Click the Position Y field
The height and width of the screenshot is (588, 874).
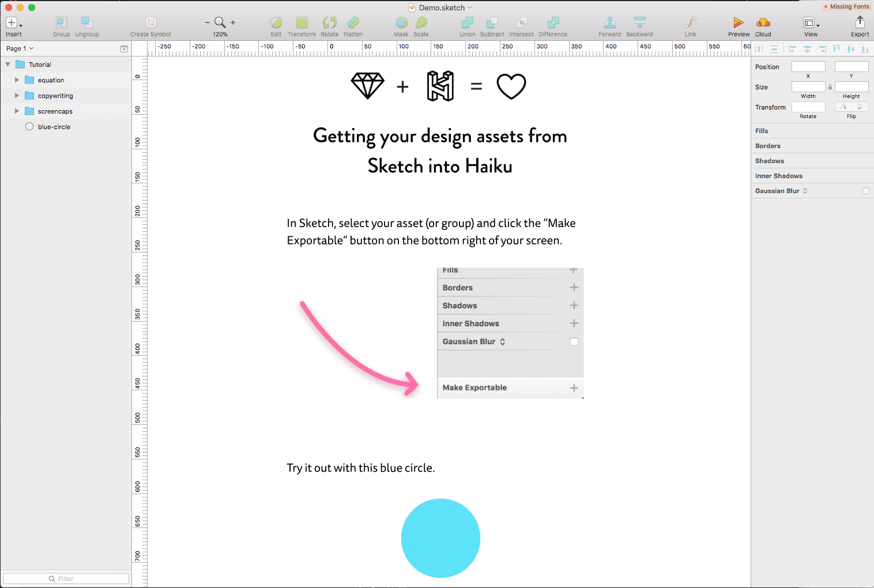pyautogui.click(x=852, y=67)
